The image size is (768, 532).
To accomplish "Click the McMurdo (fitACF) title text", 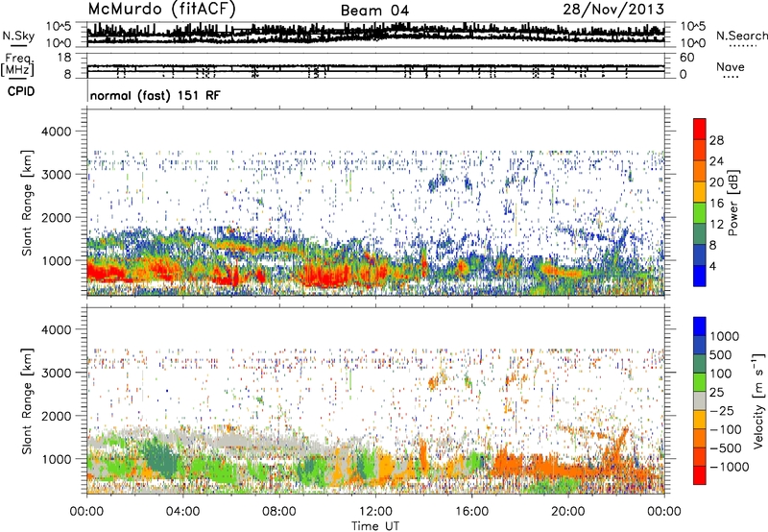I will 162,9.
